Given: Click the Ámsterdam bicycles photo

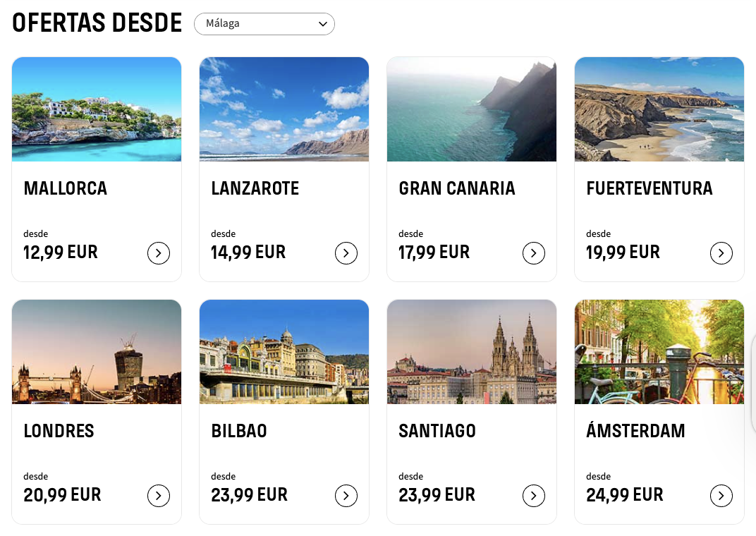Looking at the screenshot, I should [x=659, y=352].
